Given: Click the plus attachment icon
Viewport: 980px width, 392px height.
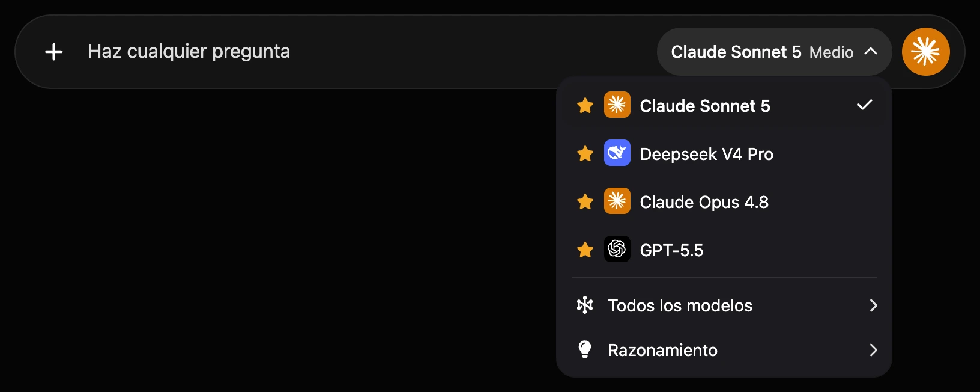Looking at the screenshot, I should coord(54,52).
